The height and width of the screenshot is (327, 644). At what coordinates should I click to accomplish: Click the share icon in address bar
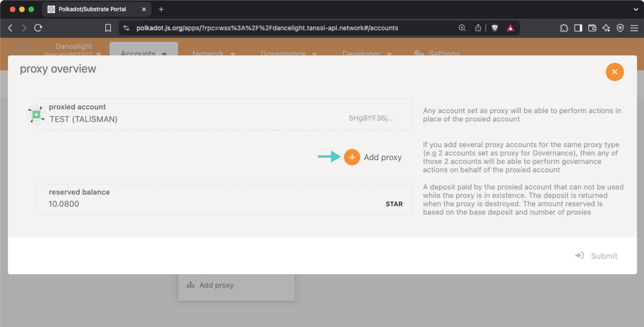[478, 28]
